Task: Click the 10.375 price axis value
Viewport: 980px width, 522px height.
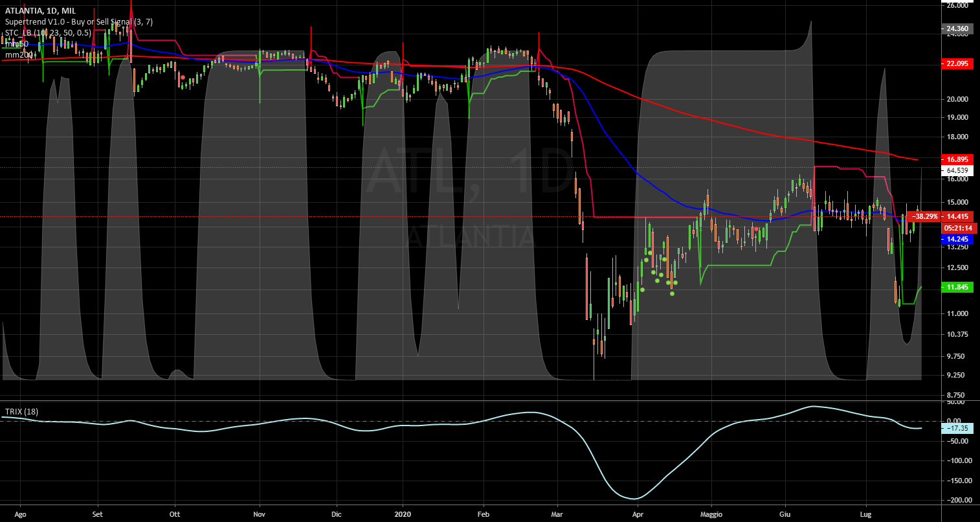Action: pos(957,334)
